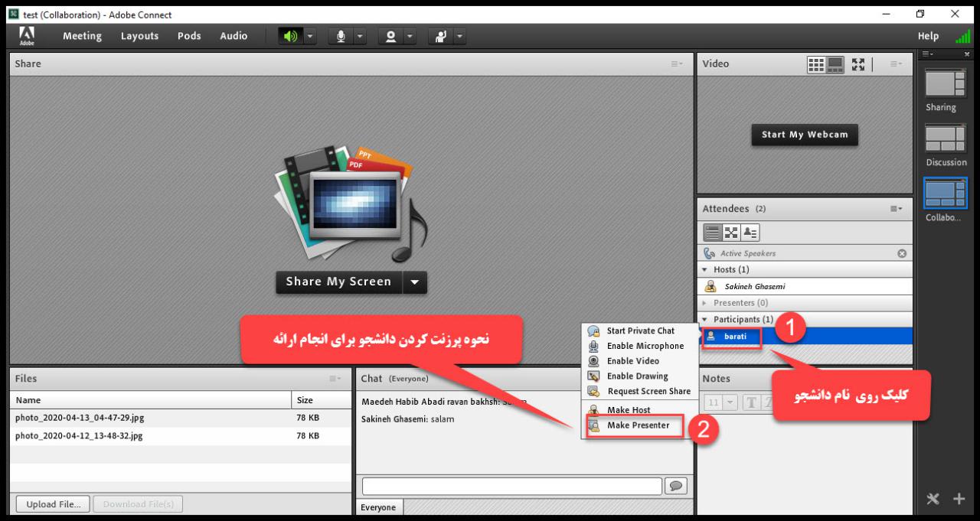
Task: Switch to the Everyone chat tab
Action: pyautogui.click(x=379, y=507)
